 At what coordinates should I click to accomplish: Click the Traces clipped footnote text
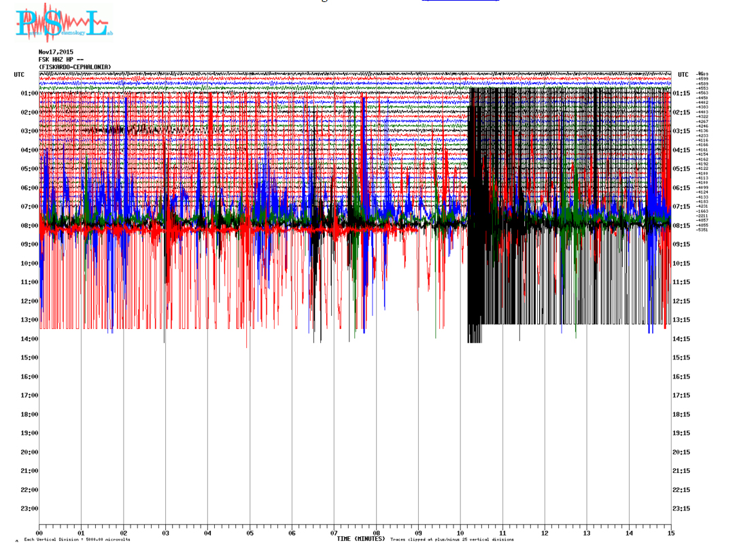pos(451,540)
